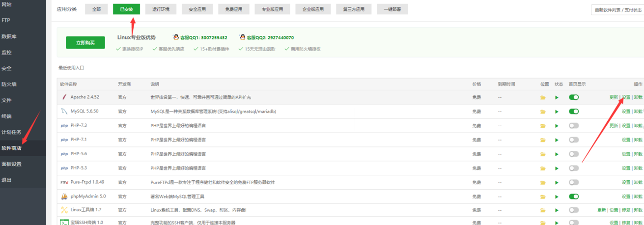The width and height of the screenshot is (644, 225).
Task: Disable homepage display for Apache 2.4.52
Action: pos(574,97)
